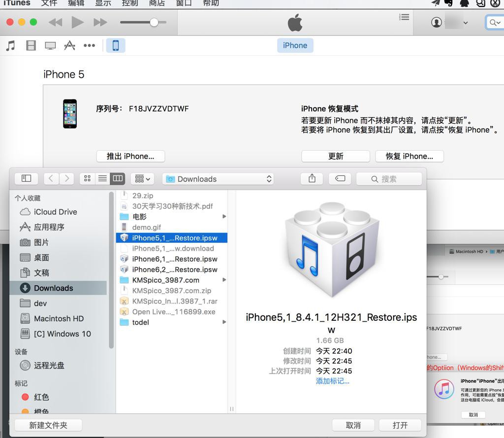This screenshot has width=504, height=438.
Task: Select the iPhone device icon in iTunes toolbar
Action: point(116,45)
